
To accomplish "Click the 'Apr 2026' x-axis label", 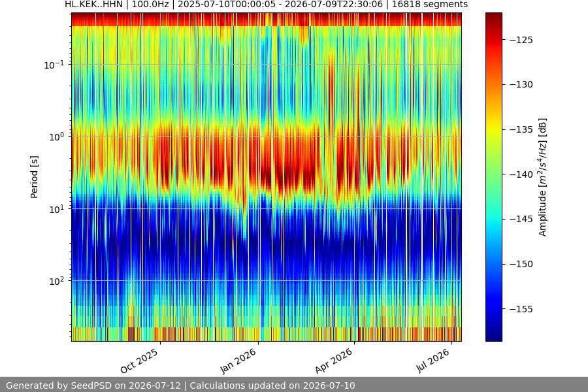I will tap(333, 361).
